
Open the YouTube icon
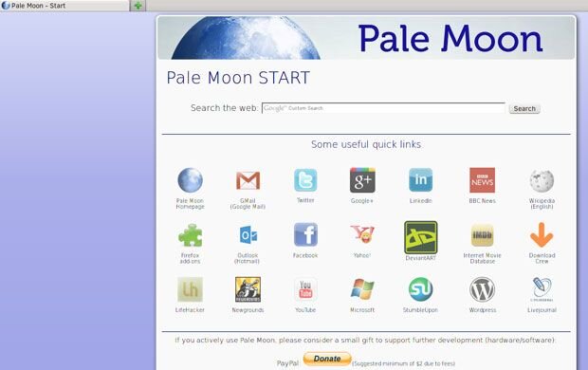305,289
